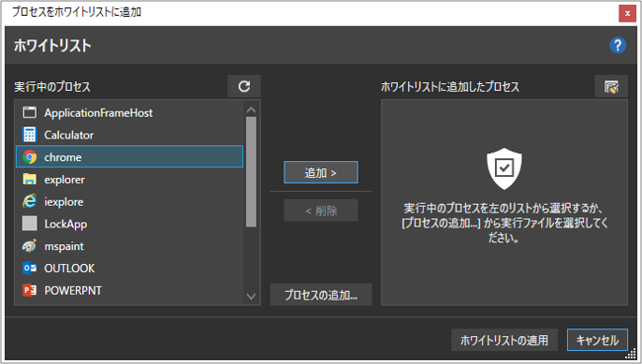Click the POWERPNT app icon

[30, 290]
